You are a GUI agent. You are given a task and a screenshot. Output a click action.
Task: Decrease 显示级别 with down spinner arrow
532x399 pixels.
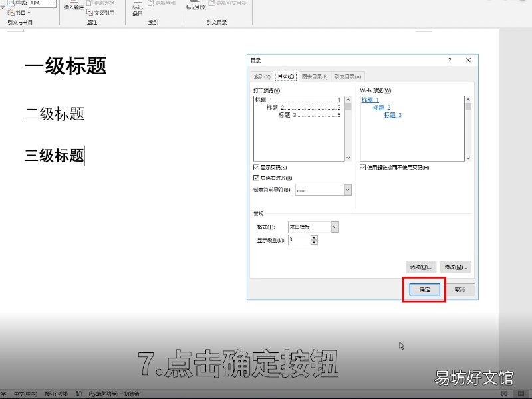(314, 242)
